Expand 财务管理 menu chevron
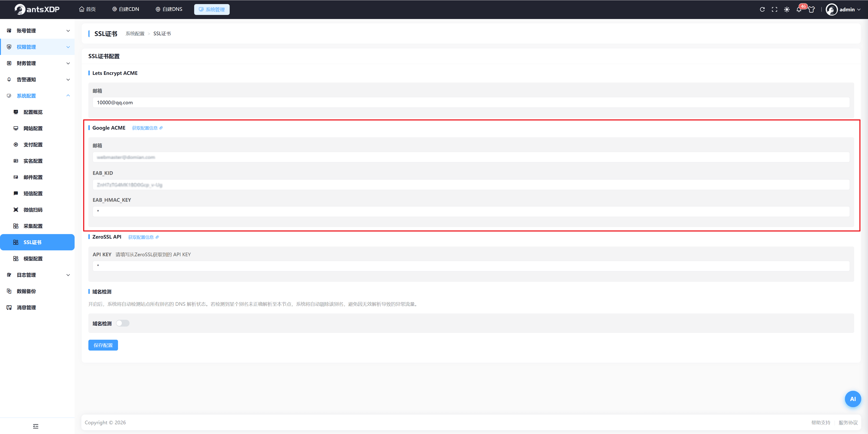The height and width of the screenshot is (434, 868). coord(68,63)
